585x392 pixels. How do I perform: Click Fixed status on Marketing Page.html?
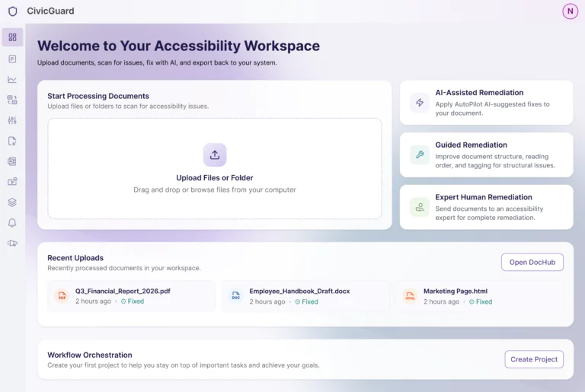[481, 301]
